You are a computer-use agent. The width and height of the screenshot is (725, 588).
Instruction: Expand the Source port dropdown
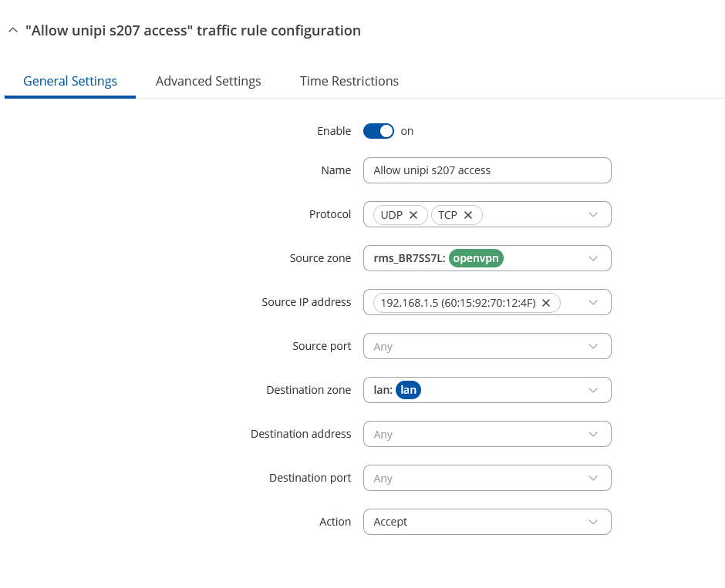click(592, 347)
